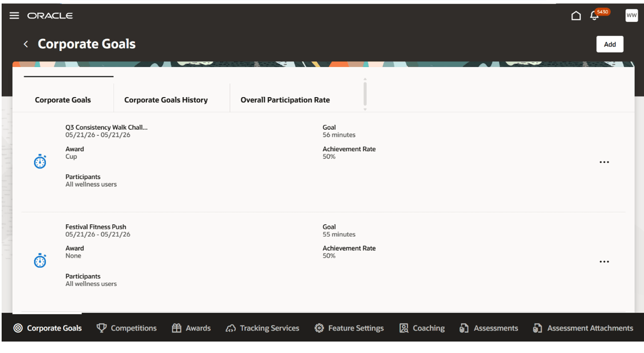Click the stopwatch icon for Q3 Consistency Walk
644x353 pixels.
tap(40, 161)
